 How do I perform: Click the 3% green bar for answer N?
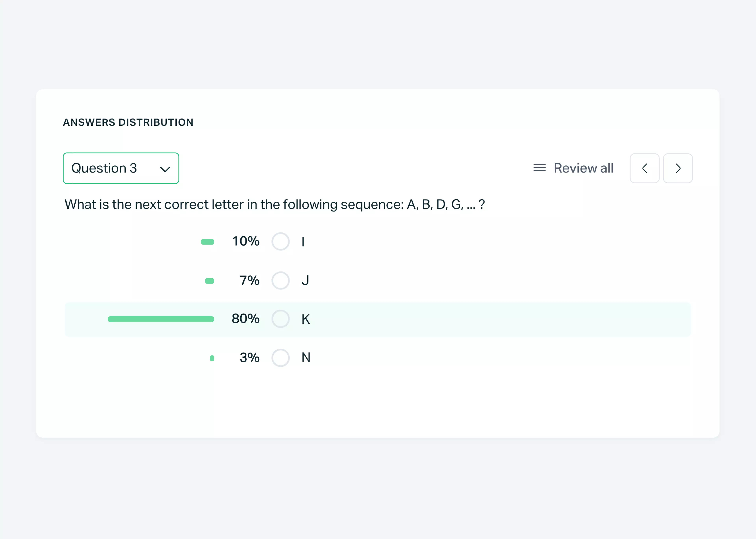click(x=212, y=358)
